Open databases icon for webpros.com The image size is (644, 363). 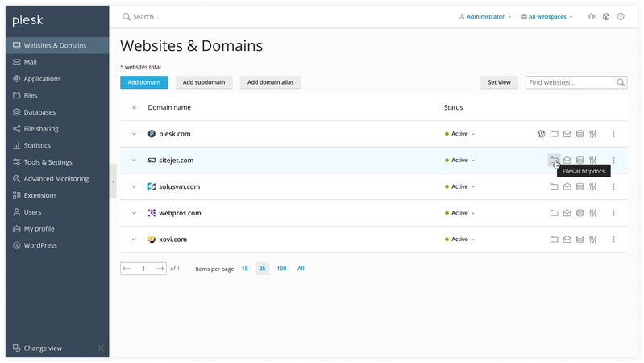pos(580,213)
